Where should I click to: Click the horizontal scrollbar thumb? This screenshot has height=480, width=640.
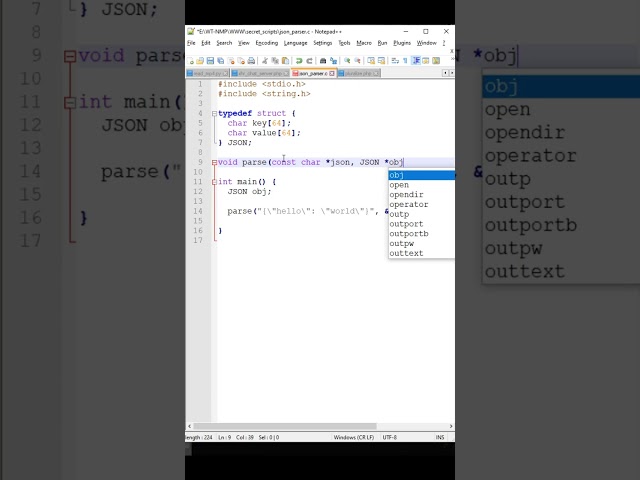pyautogui.click(x=284, y=426)
